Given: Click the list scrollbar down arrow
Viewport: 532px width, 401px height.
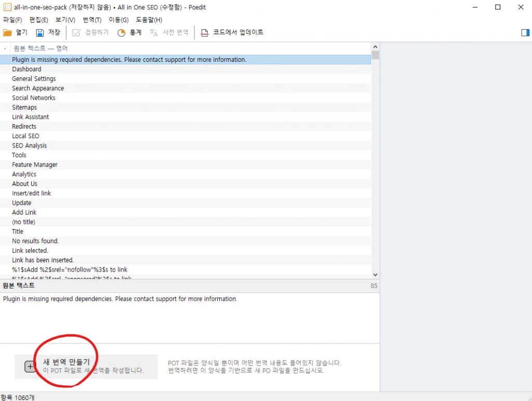Looking at the screenshot, I should 375,275.
